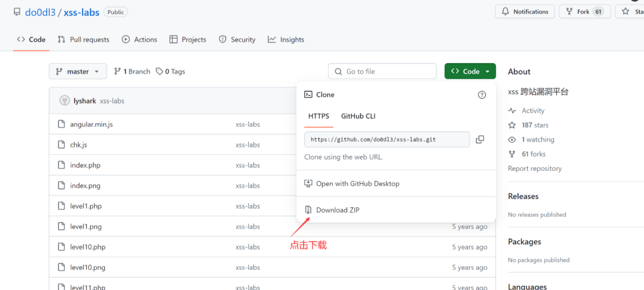
Task: Click the repository icon beside do0dl3
Action: (x=17, y=12)
